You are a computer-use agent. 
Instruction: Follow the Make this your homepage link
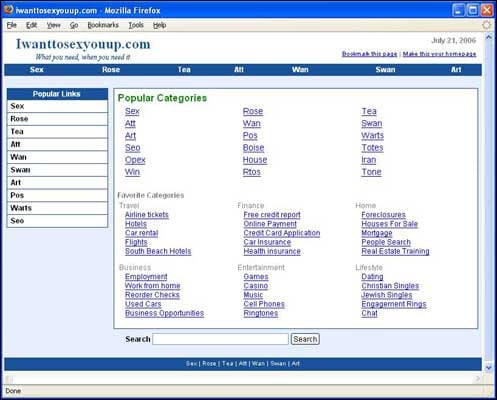tap(439, 54)
